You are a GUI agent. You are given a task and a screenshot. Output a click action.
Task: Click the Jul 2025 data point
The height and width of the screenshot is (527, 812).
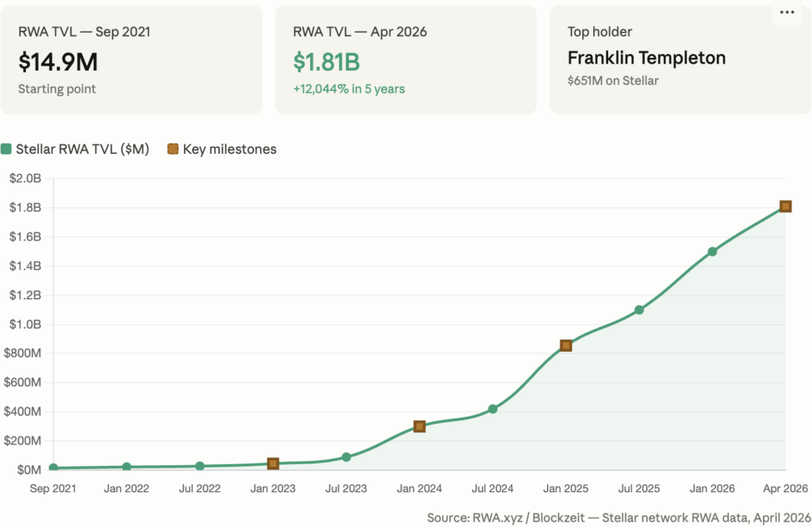[x=639, y=310]
